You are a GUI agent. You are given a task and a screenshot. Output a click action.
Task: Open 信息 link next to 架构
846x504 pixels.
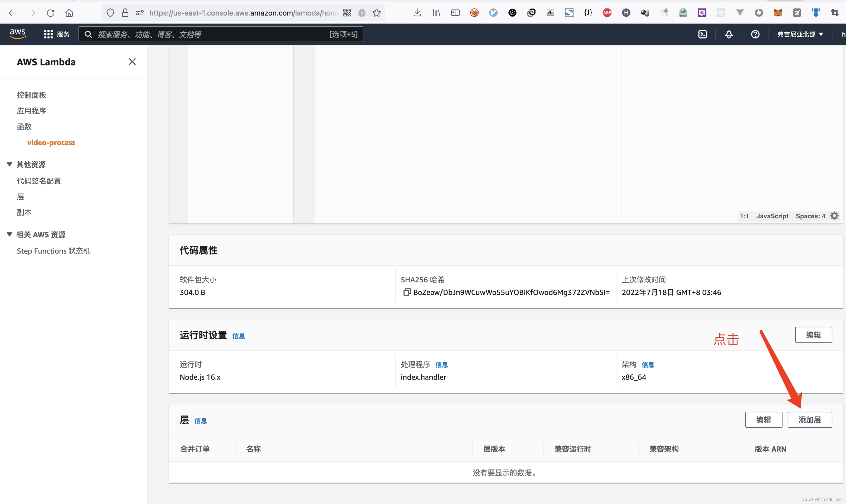[648, 365]
